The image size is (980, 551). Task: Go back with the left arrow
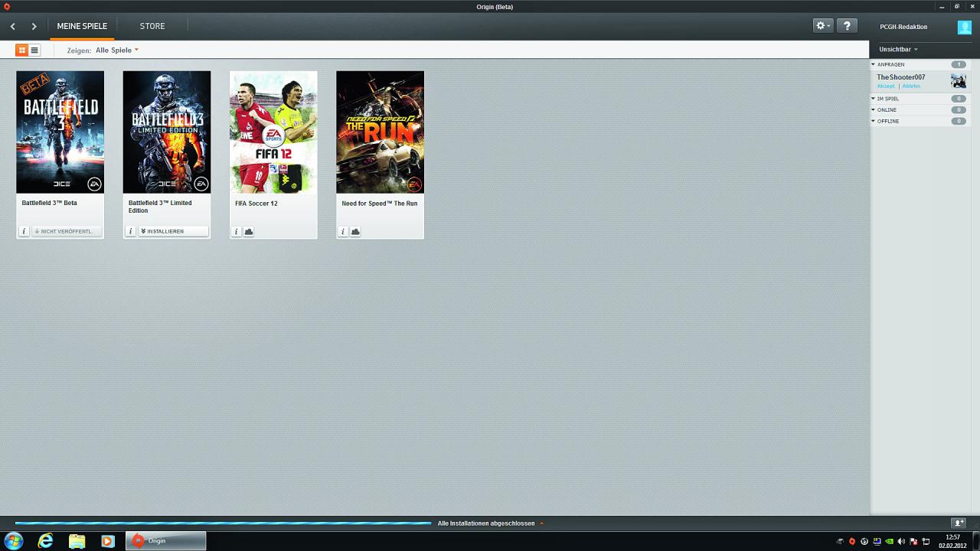click(x=13, y=26)
